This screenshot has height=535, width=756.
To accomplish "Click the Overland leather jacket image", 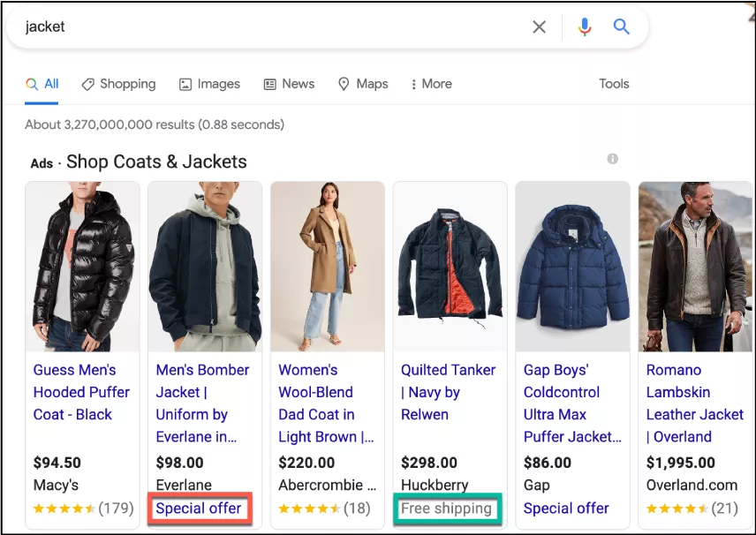I will [695, 267].
